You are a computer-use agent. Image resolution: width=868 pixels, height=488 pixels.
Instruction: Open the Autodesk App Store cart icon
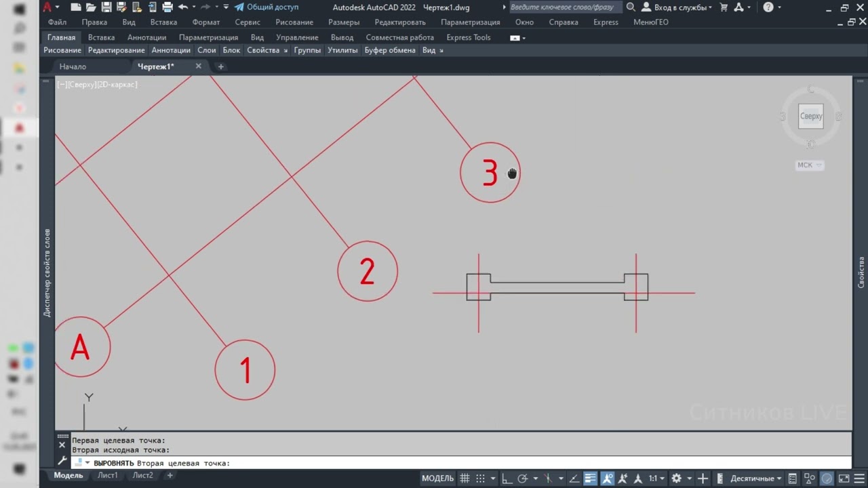(x=724, y=7)
